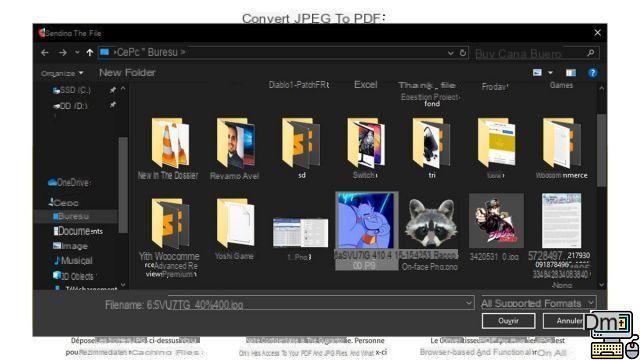Click the Ouvrir button

click(x=509, y=321)
